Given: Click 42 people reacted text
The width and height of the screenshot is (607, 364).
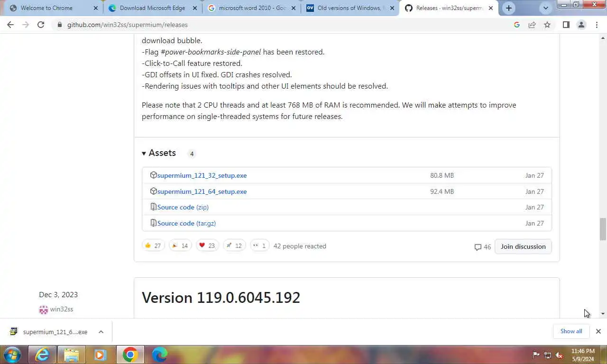Looking at the screenshot, I should pos(300,246).
